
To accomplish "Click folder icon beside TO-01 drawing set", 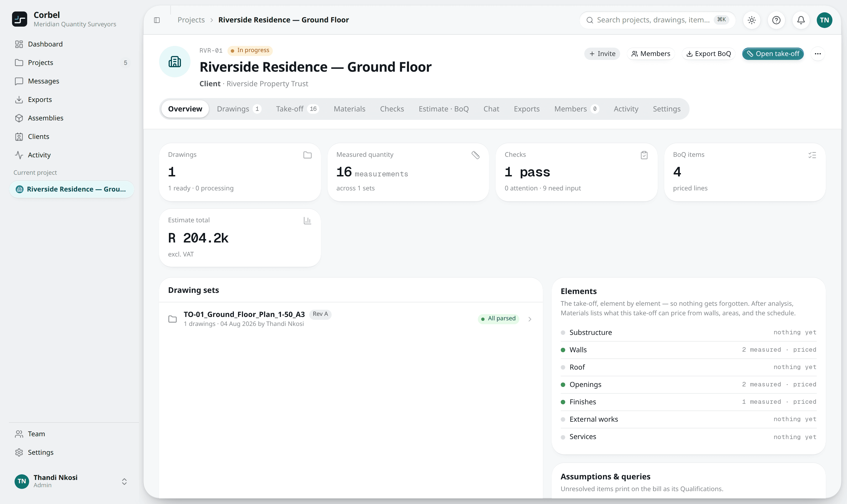I will pos(173,319).
